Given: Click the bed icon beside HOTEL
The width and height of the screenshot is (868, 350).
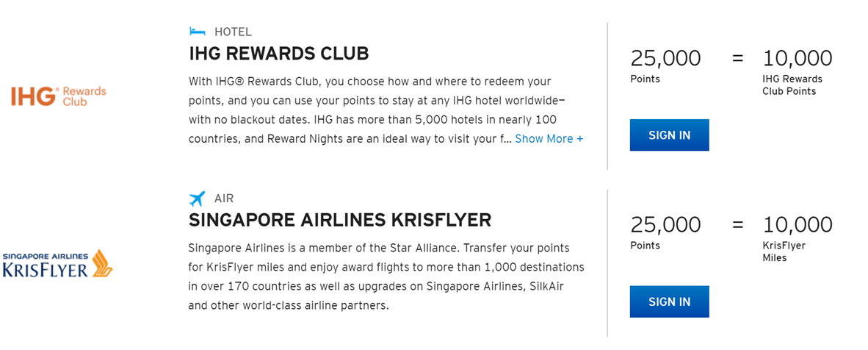Looking at the screenshot, I should pos(197,32).
